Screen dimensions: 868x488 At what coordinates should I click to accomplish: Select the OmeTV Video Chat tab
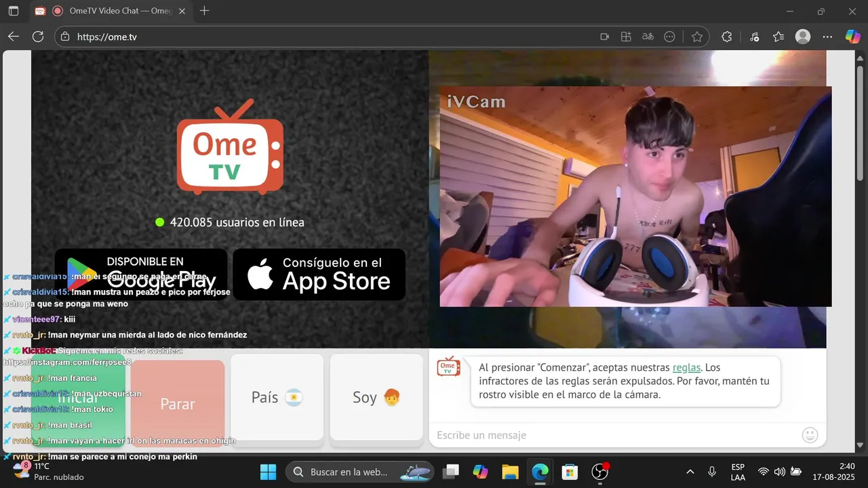(x=111, y=11)
